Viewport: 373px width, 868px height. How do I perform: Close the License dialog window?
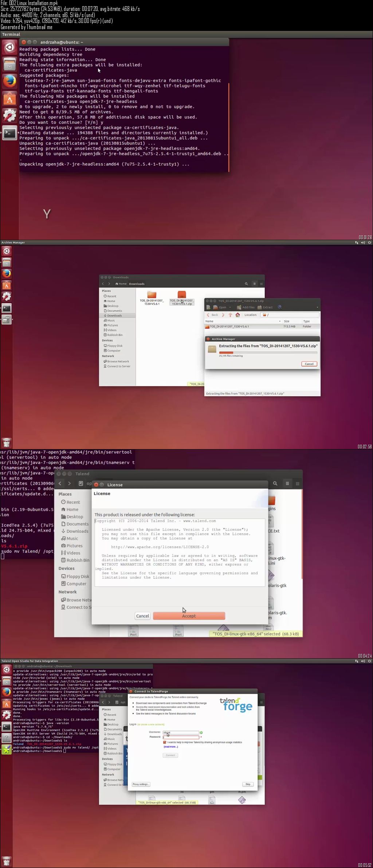(x=96, y=485)
